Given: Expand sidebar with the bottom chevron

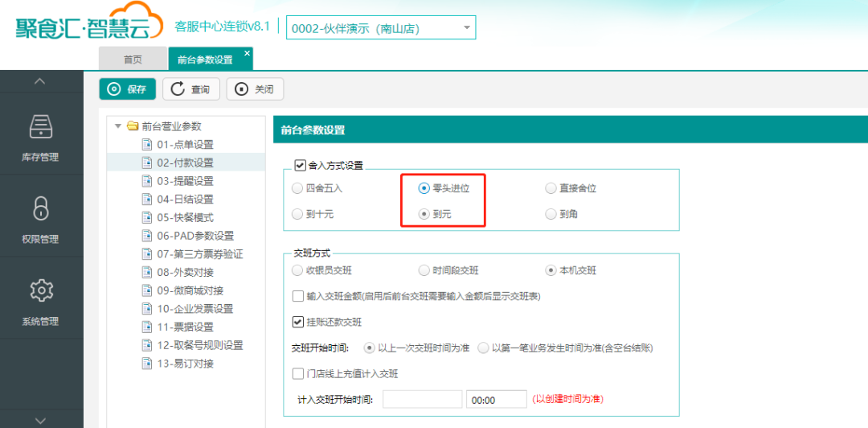Looking at the screenshot, I should coord(41,419).
